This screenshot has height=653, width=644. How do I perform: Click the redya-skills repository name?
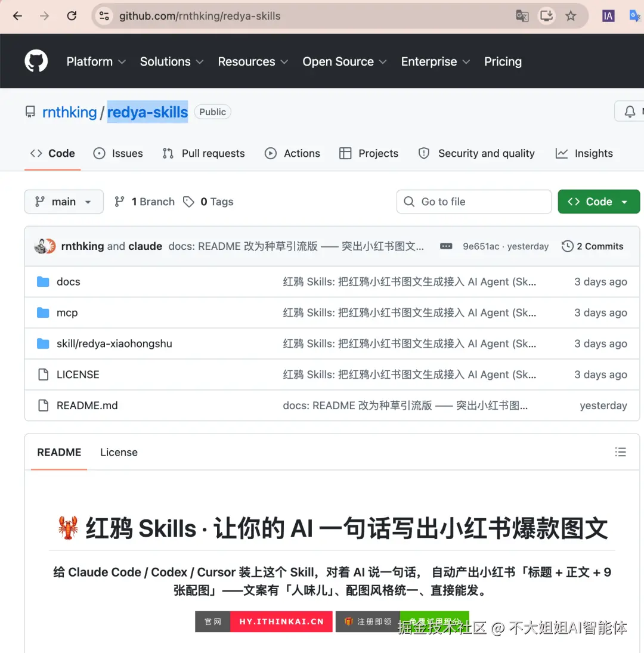click(147, 112)
